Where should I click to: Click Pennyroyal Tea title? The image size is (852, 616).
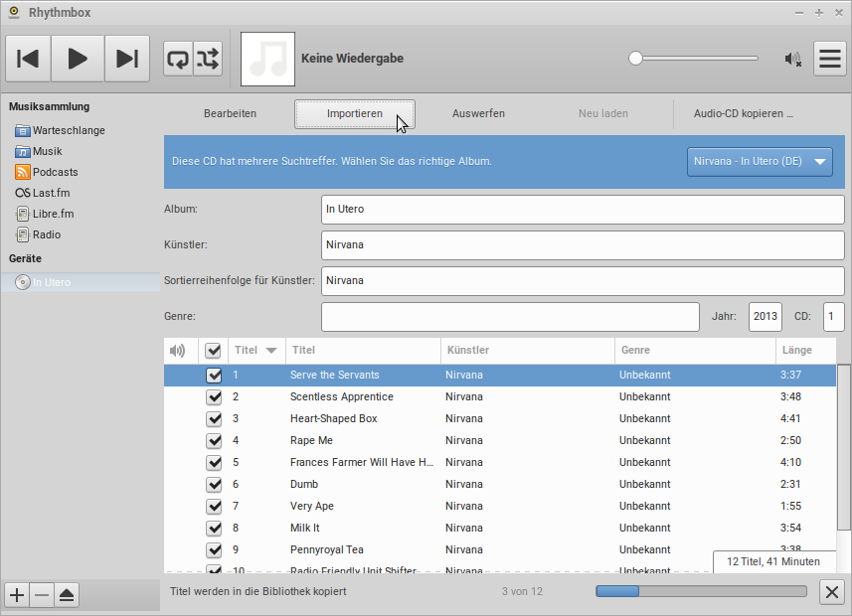click(x=326, y=549)
